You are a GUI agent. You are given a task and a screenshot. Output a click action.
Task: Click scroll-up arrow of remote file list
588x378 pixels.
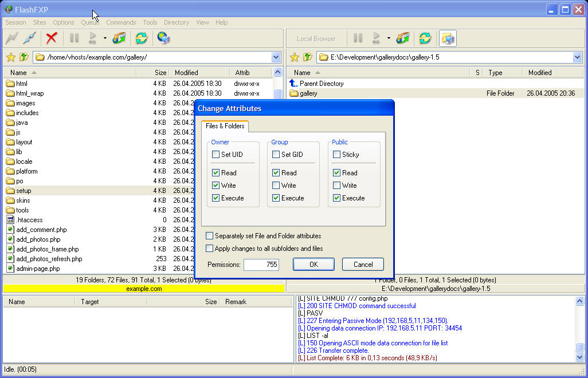[278, 72]
